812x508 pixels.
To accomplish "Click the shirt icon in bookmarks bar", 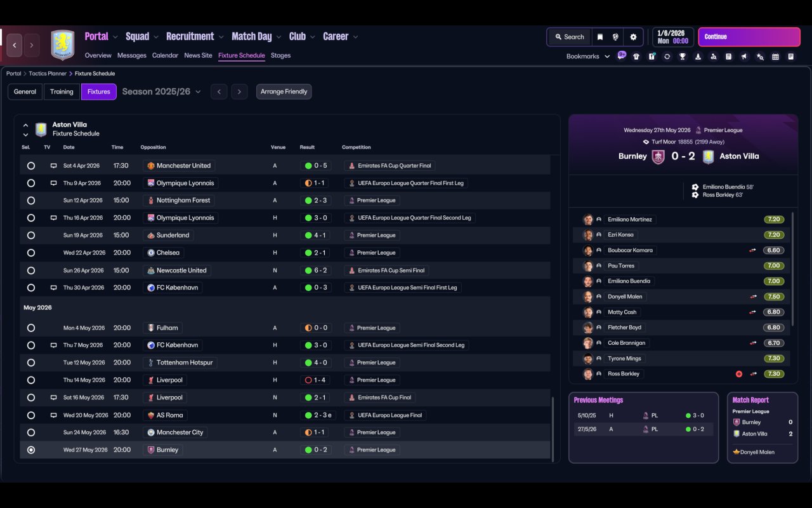I will (636, 57).
